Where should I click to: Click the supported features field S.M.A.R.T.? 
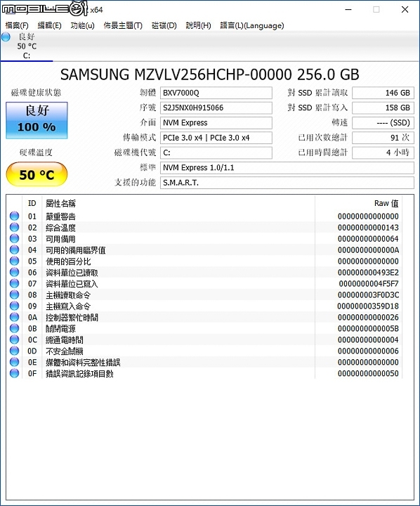[x=287, y=183]
